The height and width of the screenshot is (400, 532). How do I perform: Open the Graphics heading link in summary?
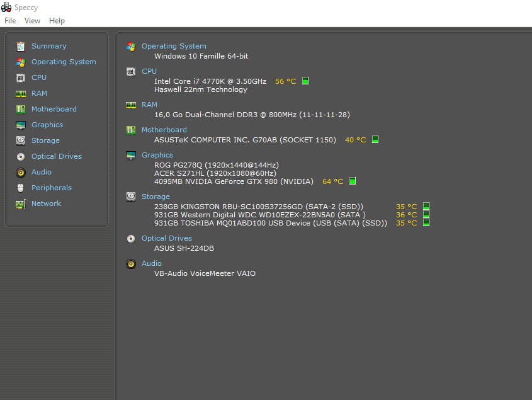(157, 155)
